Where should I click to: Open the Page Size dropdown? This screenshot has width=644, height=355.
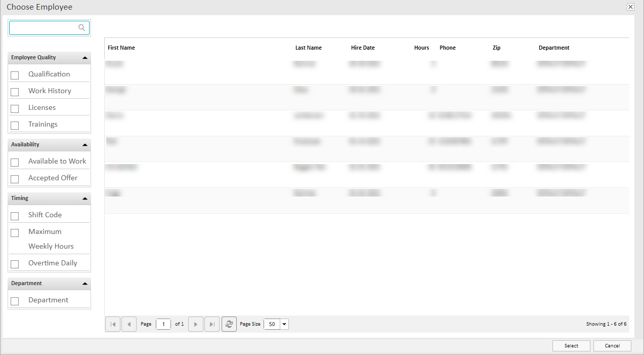point(284,324)
